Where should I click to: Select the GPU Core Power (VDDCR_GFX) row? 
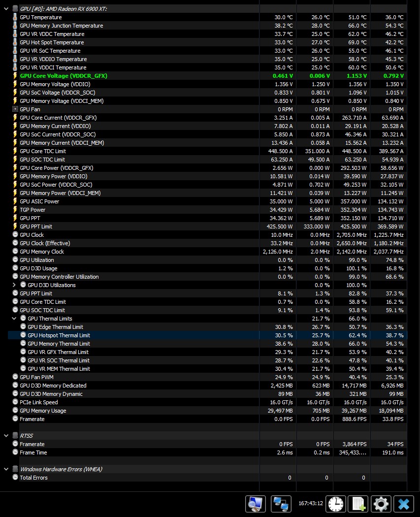(208, 168)
